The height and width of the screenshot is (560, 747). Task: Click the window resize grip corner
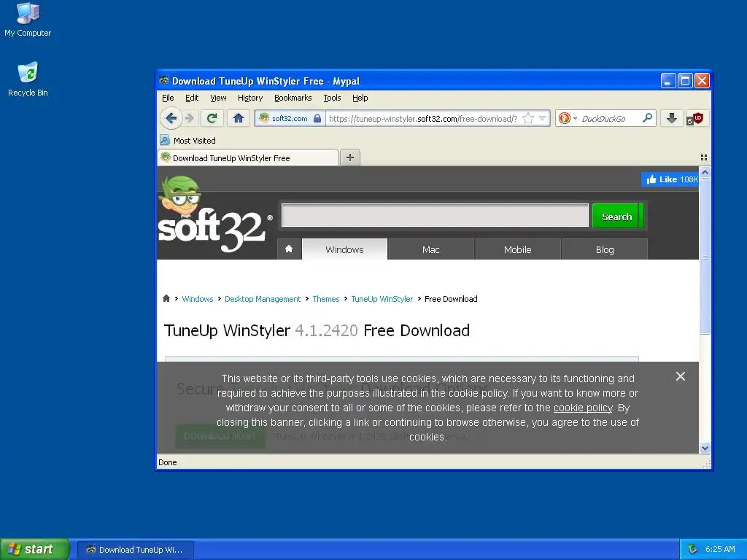[x=706, y=463]
